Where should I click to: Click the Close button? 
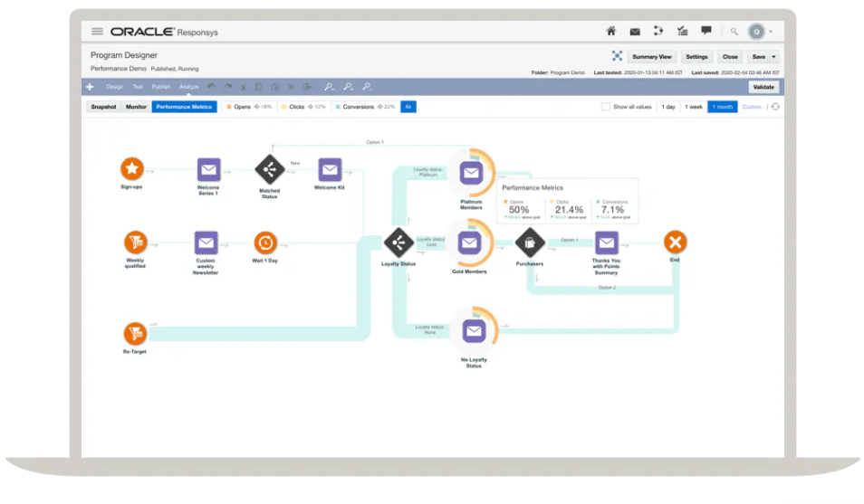pos(730,57)
